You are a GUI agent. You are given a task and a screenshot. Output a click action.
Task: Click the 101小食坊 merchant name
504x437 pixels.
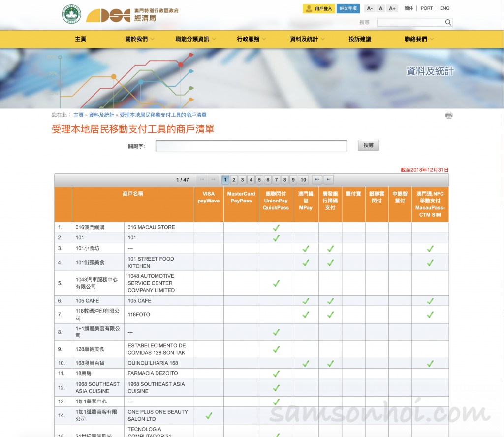(x=88, y=248)
